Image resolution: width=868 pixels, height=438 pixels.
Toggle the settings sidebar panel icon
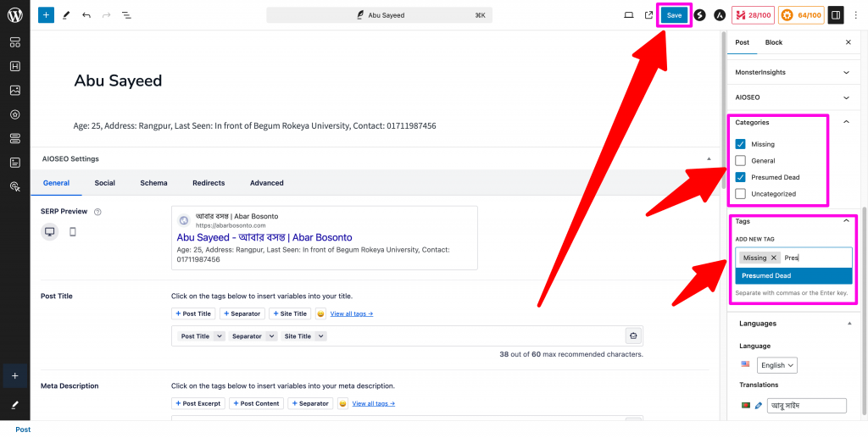[835, 15]
